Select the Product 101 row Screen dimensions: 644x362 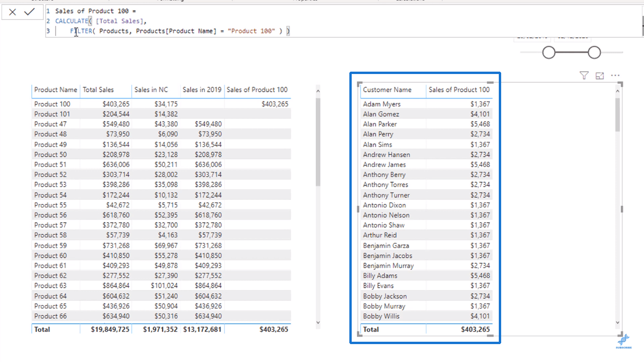pos(161,114)
